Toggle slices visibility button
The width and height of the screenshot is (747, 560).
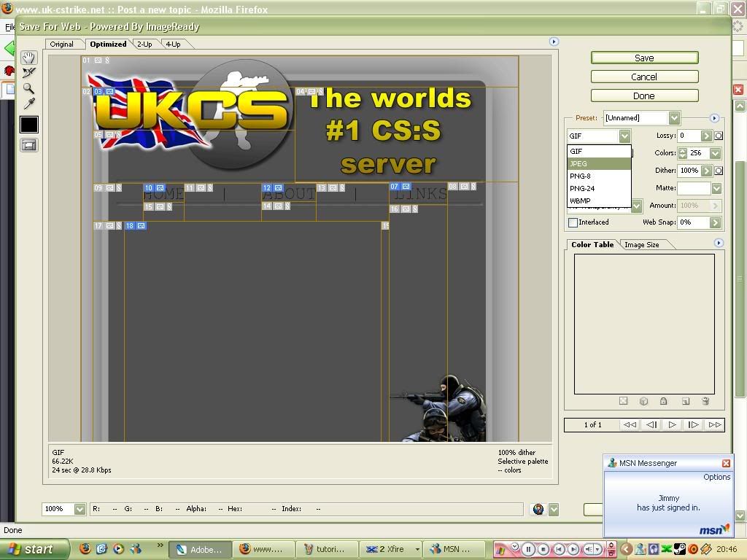[x=28, y=145]
